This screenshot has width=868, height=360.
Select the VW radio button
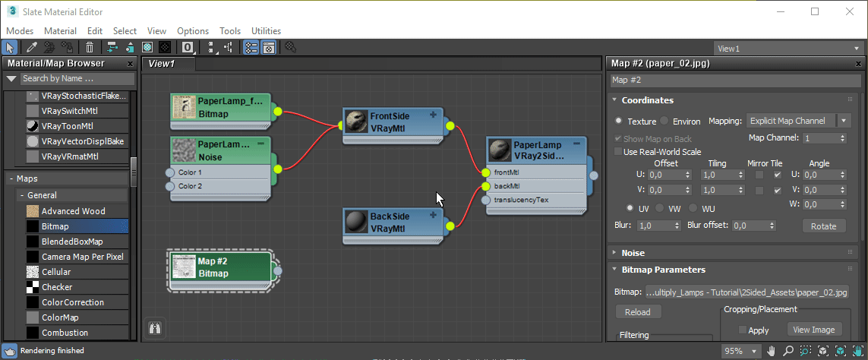(x=660, y=208)
